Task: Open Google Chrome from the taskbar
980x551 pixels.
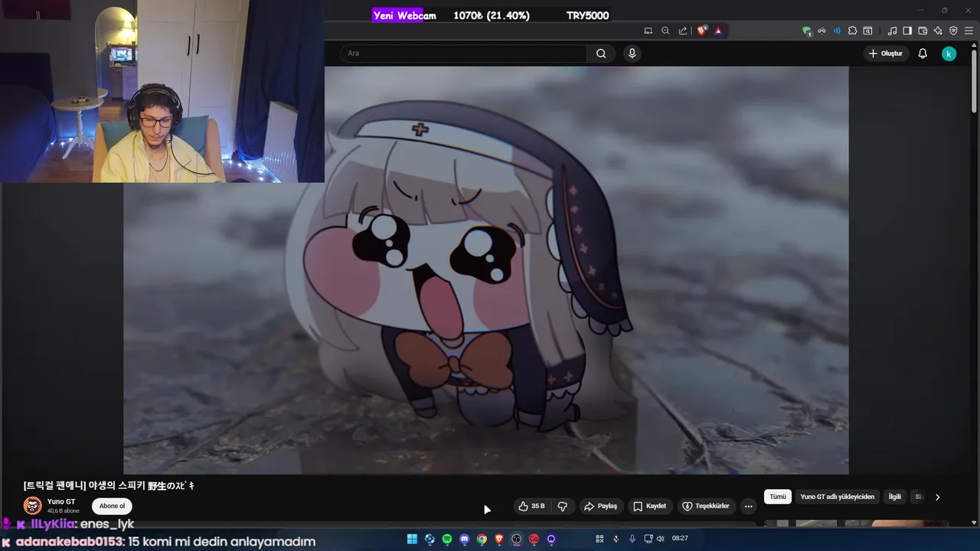Action: [482, 539]
